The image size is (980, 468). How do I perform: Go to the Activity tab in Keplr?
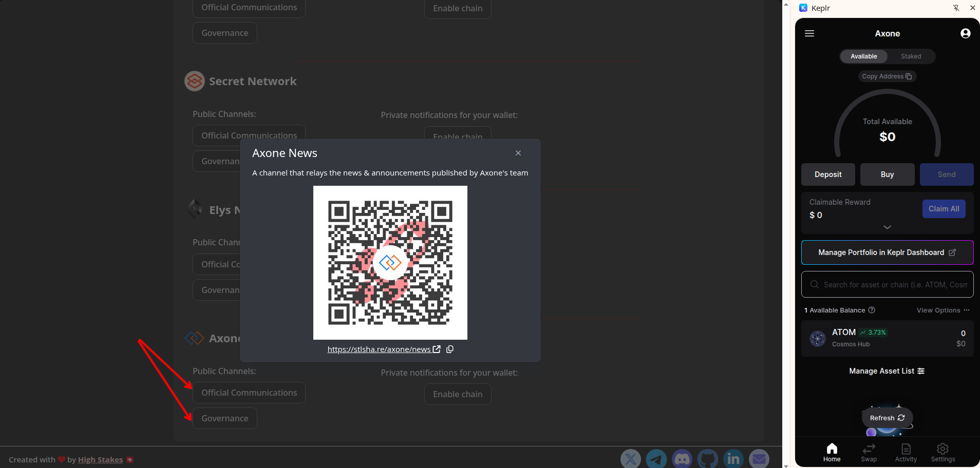pos(906,452)
